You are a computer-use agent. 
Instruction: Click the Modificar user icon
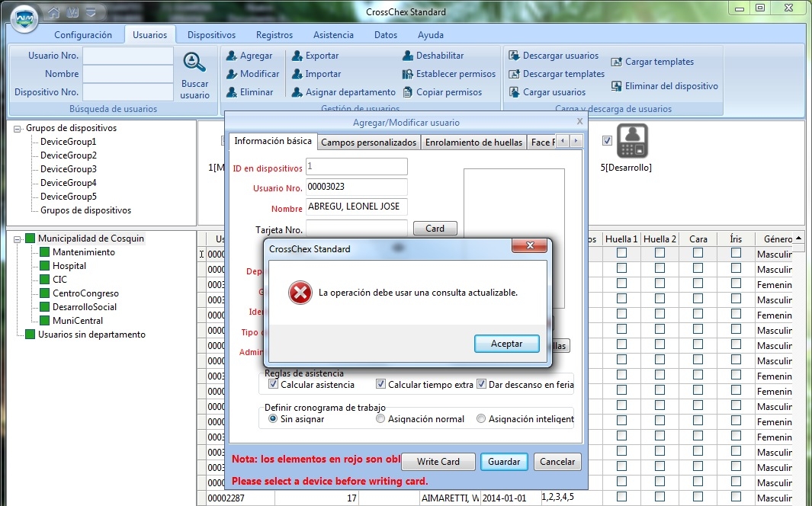(232, 74)
